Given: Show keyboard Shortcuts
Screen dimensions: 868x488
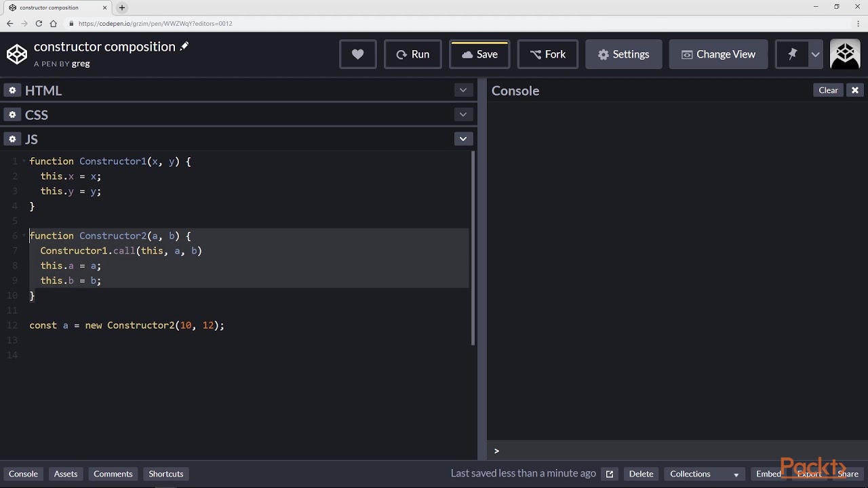Looking at the screenshot, I should pyautogui.click(x=166, y=474).
